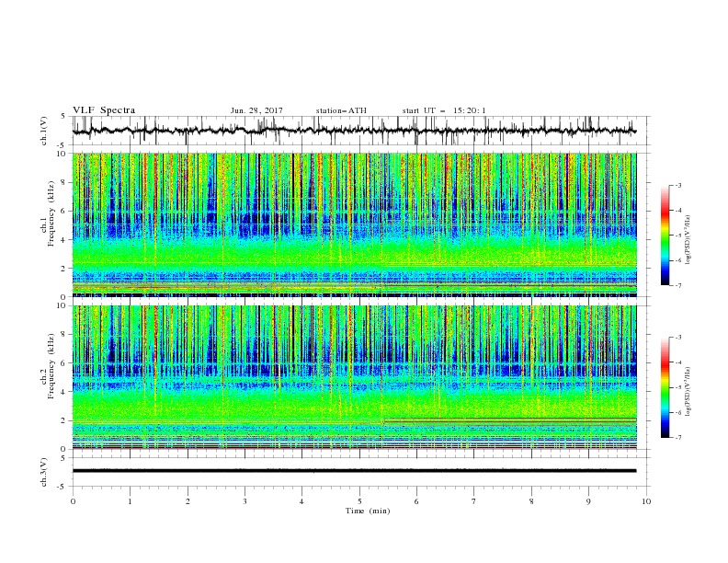This screenshot has height=563, width=728.
Task: Click the "VLF Spectra" title text
Action: (104, 110)
